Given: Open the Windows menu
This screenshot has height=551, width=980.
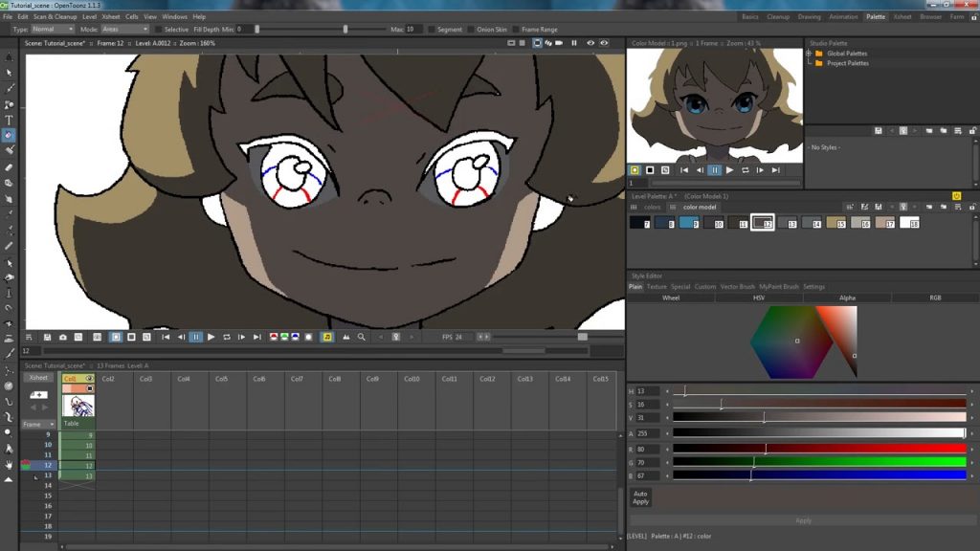Looking at the screenshot, I should (x=173, y=16).
